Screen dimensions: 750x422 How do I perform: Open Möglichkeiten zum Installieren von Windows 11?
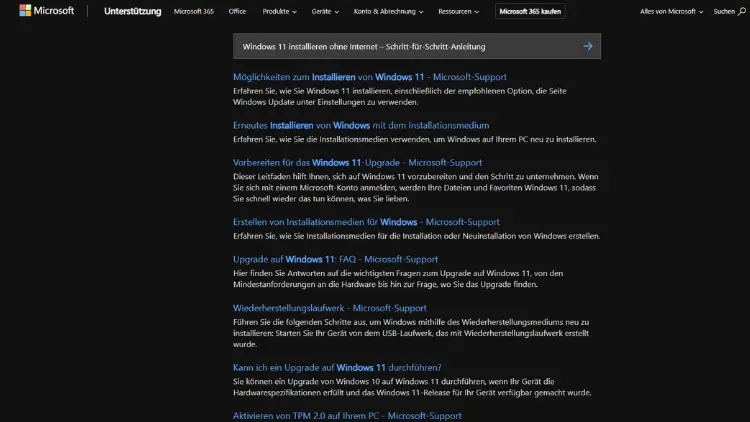tap(370, 77)
